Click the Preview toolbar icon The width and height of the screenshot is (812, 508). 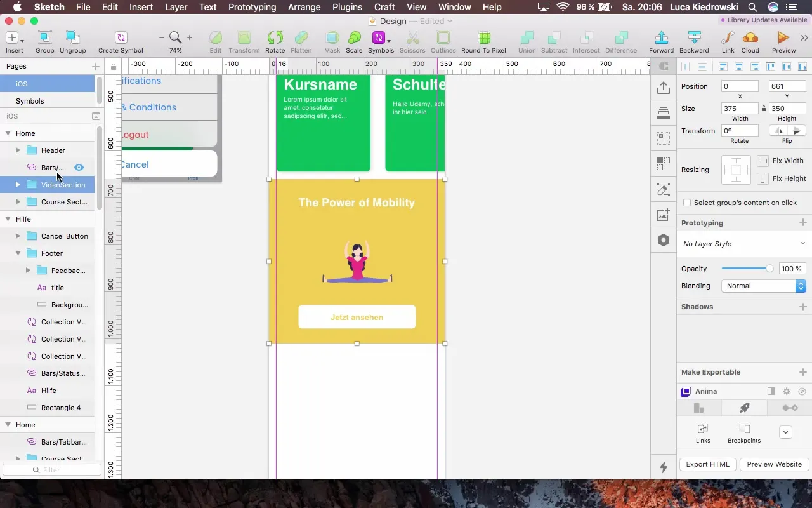(783, 38)
